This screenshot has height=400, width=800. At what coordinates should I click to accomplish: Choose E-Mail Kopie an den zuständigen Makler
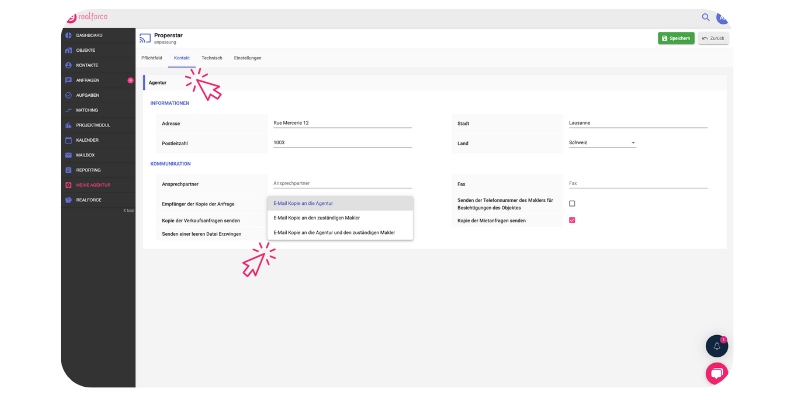(x=340, y=218)
